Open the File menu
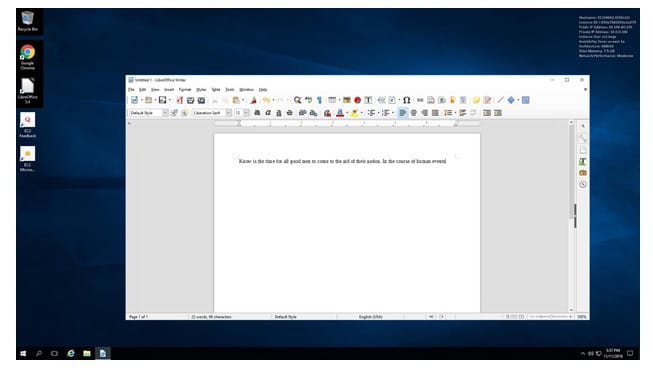This screenshot has width=653, height=371. tap(131, 90)
